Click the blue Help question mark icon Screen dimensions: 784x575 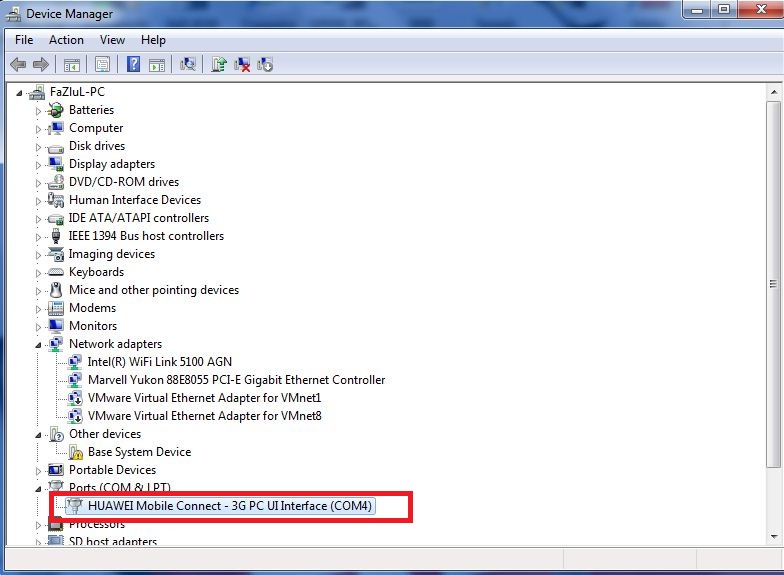(134, 64)
